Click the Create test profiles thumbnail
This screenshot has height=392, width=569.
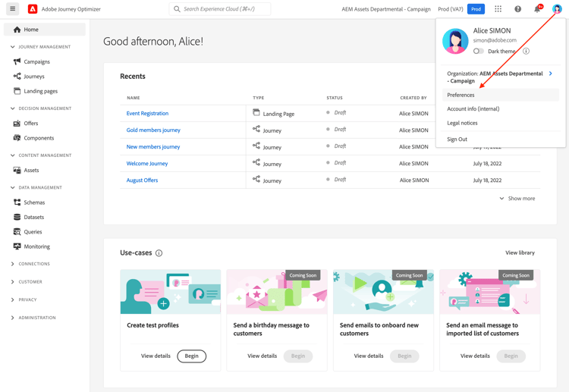click(171, 292)
